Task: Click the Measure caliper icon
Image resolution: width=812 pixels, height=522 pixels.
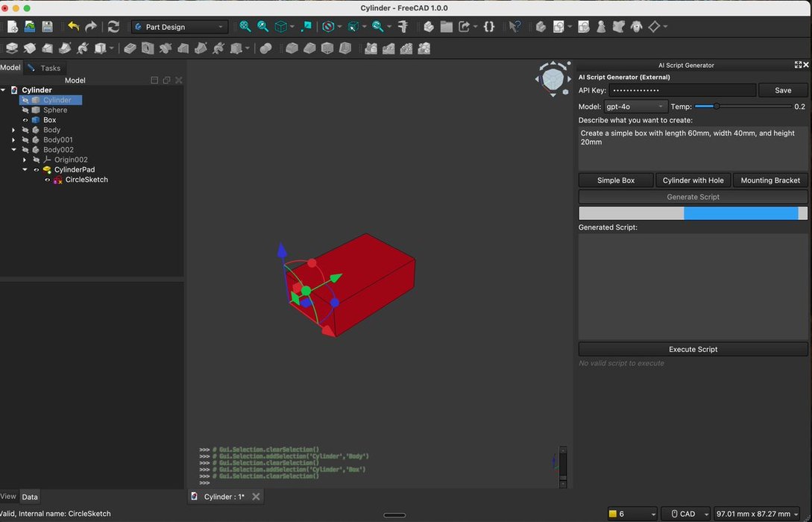Action: click(x=403, y=27)
